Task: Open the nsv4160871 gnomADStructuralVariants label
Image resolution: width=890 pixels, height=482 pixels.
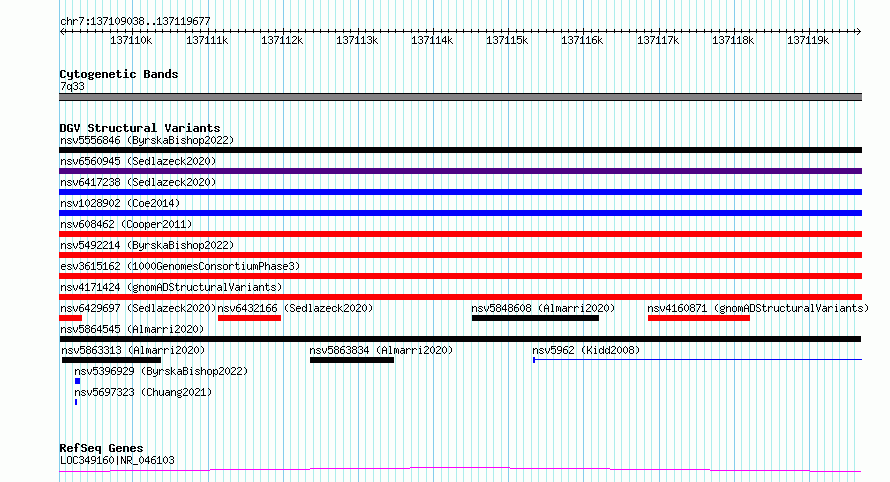Action: click(758, 308)
